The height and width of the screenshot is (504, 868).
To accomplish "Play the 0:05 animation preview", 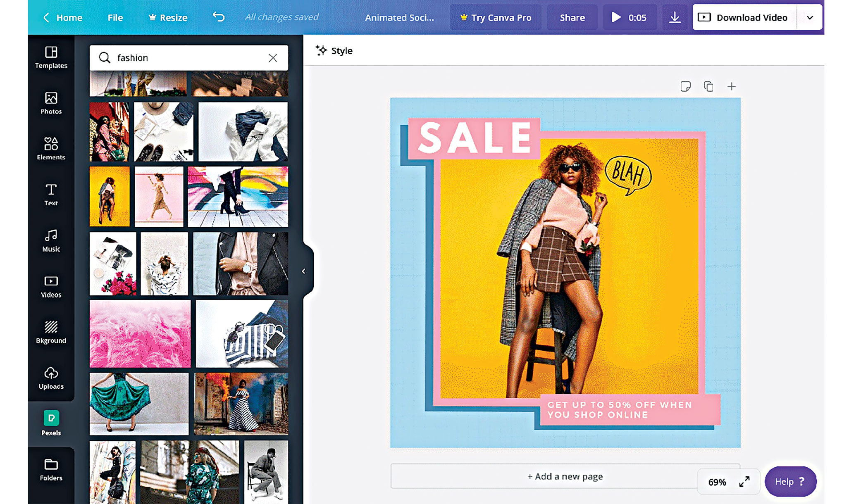I will click(x=629, y=17).
